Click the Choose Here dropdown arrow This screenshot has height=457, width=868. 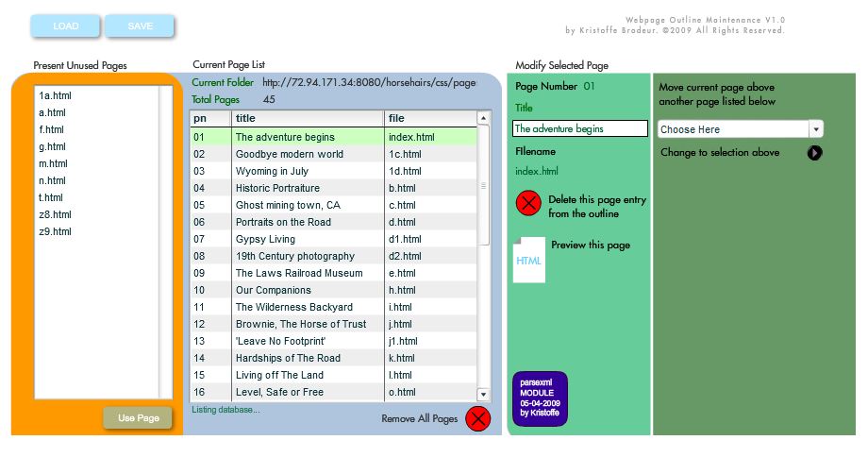pos(816,129)
